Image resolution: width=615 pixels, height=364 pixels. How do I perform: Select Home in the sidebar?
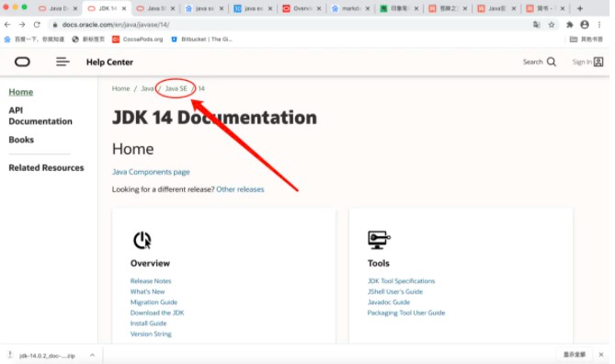click(x=21, y=92)
